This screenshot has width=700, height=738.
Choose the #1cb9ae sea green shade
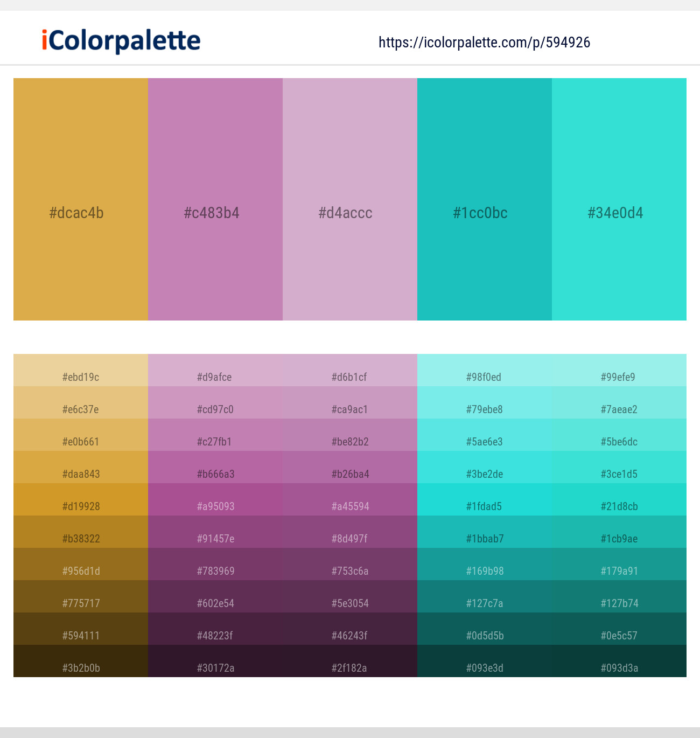(x=619, y=532)
